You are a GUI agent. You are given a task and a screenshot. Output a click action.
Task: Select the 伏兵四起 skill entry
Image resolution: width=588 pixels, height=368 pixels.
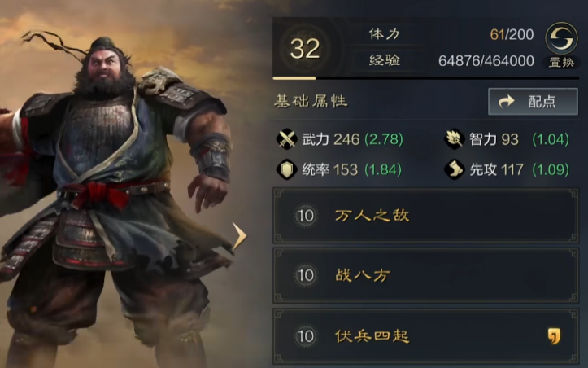click(x=425, y=337)
